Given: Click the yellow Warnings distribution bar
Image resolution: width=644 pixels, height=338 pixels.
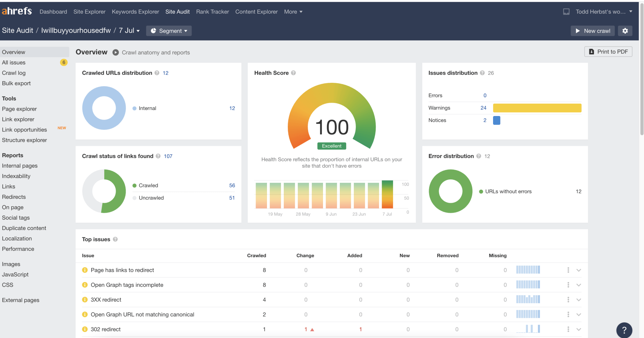Looking at the screenshot, I should pos(537,108).
